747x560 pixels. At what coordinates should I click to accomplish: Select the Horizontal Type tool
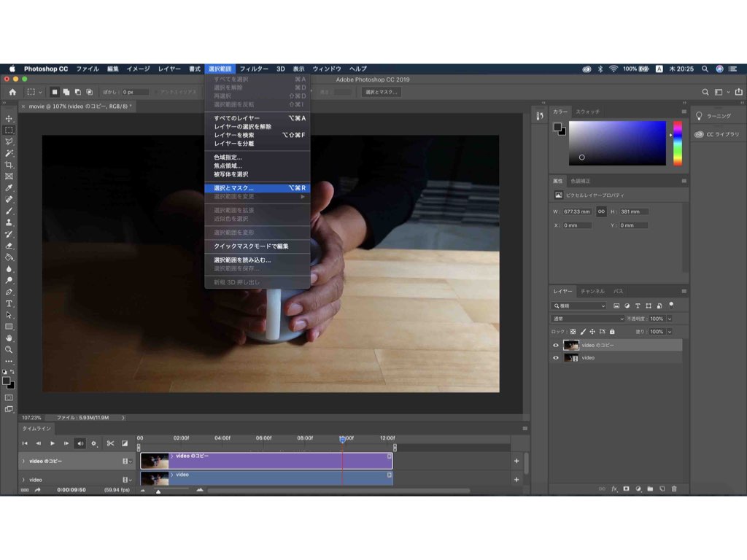(9, 303)
